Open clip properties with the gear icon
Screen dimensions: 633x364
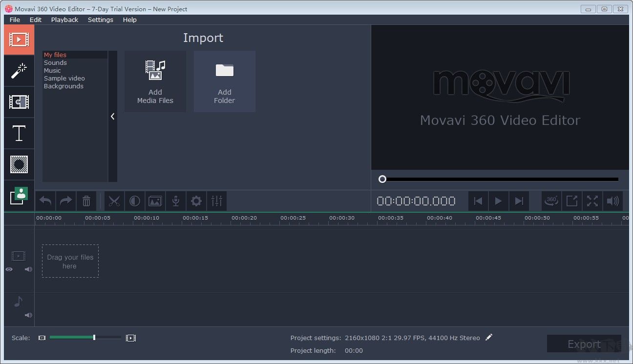196,201
